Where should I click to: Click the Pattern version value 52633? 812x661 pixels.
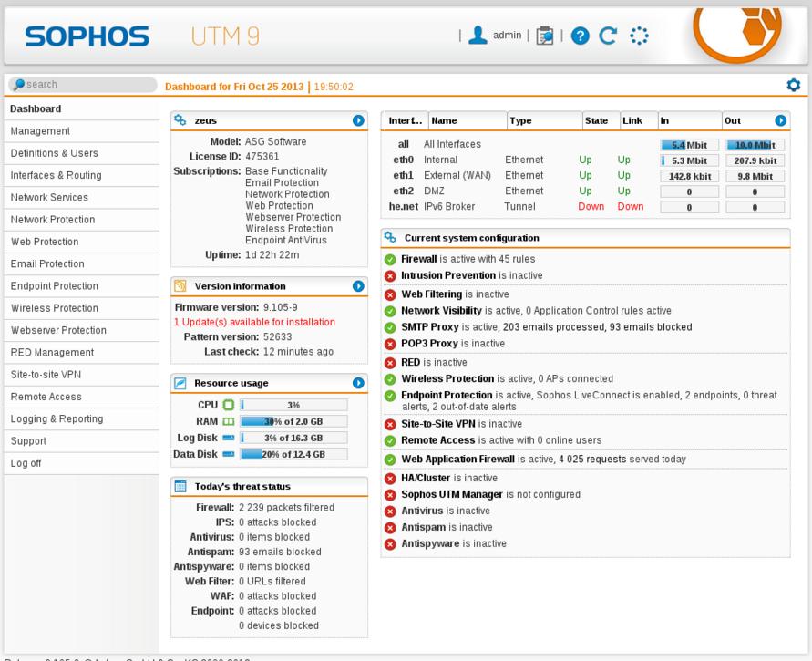pos(278,337)
